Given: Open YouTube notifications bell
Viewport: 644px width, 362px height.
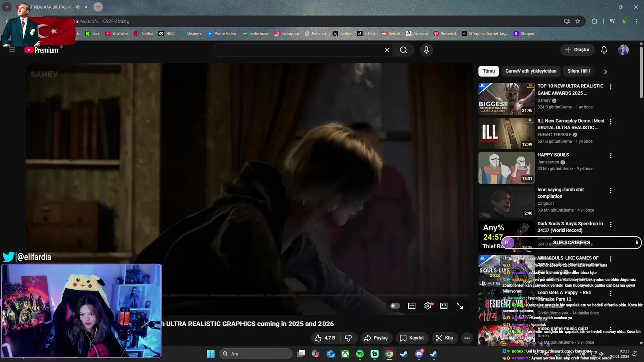Looking at the screenshot, I should click(x=604, y=50).
